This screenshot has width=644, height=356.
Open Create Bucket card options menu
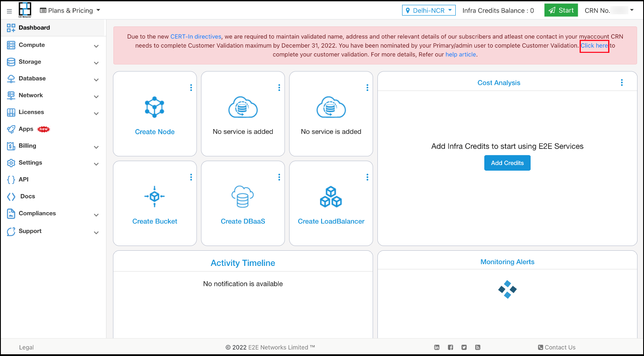click(x=191, y=177)
